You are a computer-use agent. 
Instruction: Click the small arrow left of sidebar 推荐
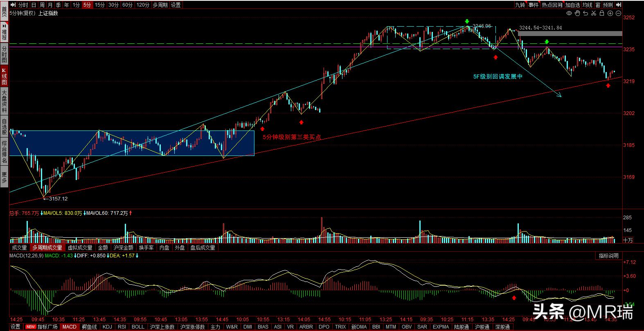pyautogui.click(x=4, y=25)
